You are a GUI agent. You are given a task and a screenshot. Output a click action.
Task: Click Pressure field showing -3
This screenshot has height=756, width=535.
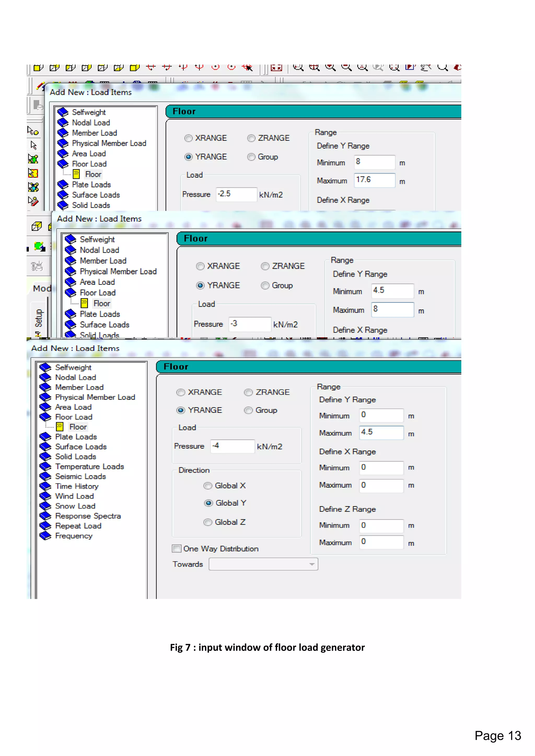click(x=250, y=324)
